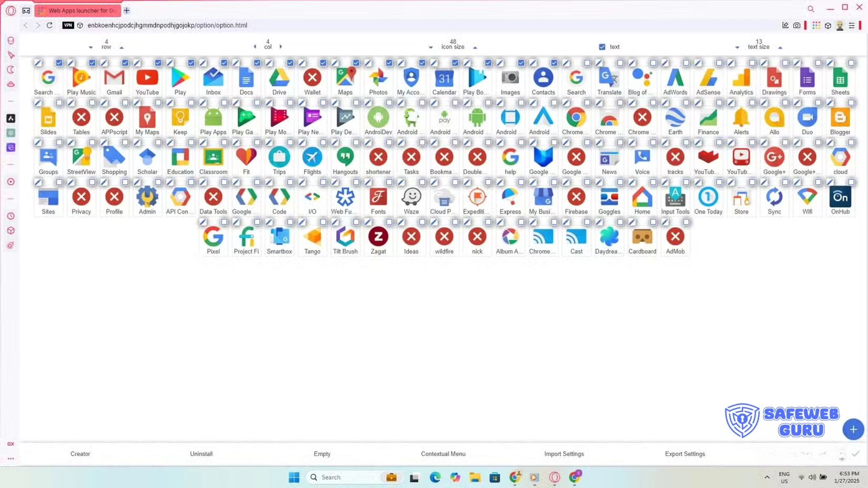Enable the AdMob app checkbox
This screenshot has height=488, width=868.
coord(686,222)
